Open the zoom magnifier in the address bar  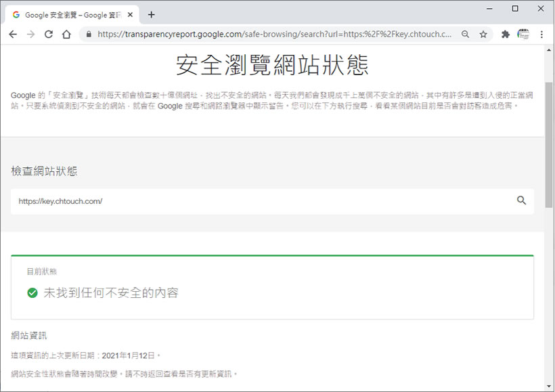465,34
